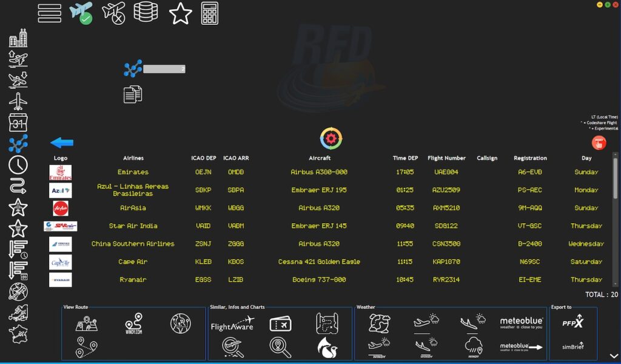Select the Europe map sidebar icon
Image resolution: width=621 pixels, height=364 pixels.
[x=18, y=313]
